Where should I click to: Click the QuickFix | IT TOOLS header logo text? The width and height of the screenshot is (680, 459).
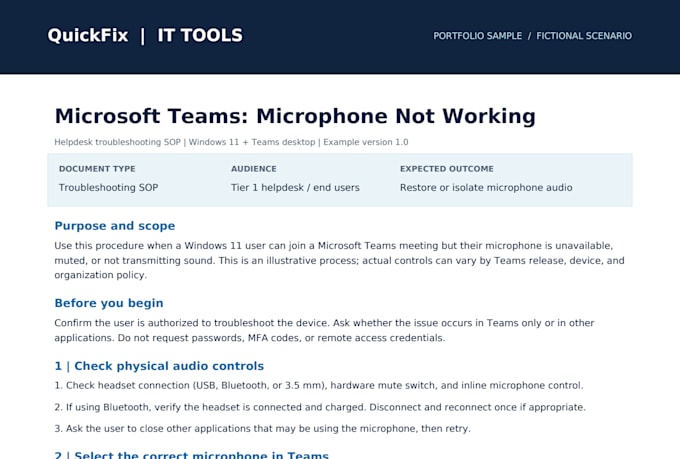tap(145, 36)
